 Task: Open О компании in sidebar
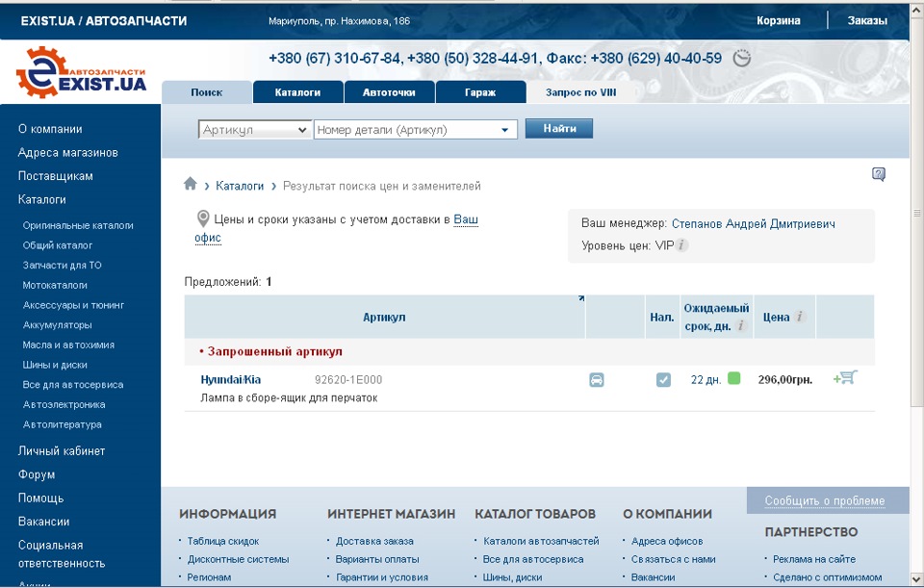[50, 129]
